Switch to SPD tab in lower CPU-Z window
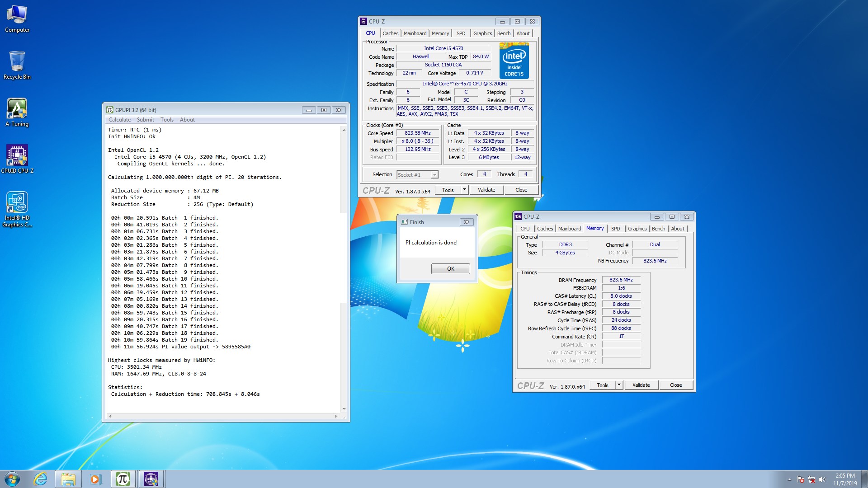Screen dimensions: 868x488 coord(615,229)
